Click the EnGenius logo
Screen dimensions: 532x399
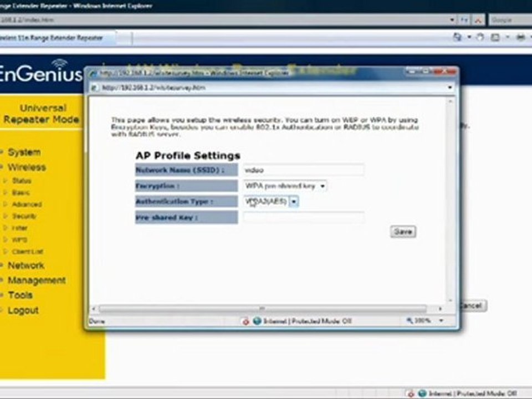40,71
